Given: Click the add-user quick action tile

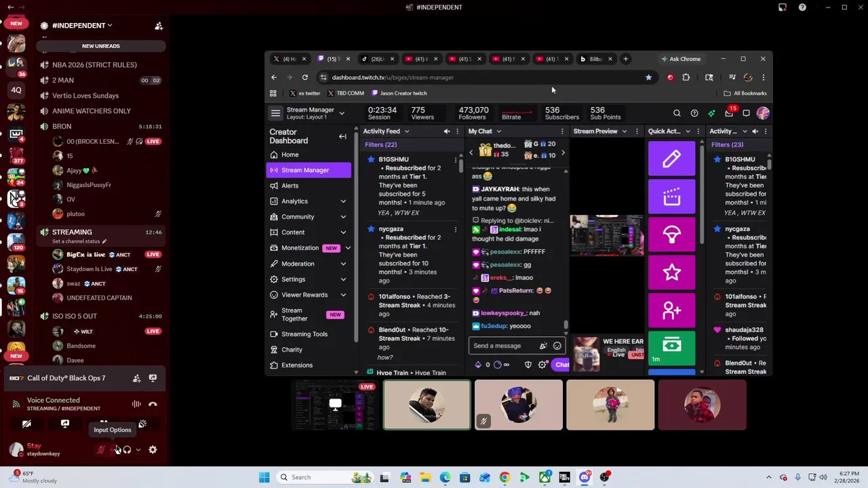Looking at the screenshot, I should click(671, 310).
